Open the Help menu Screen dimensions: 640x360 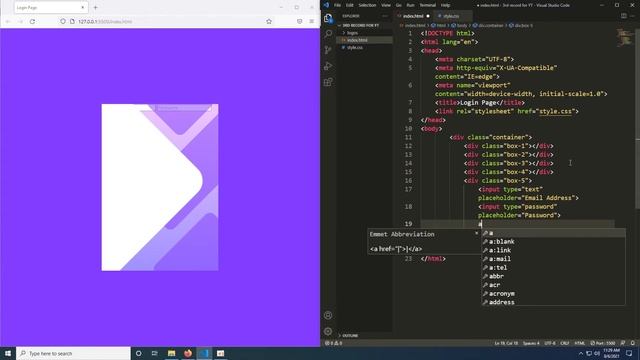point(445,5)
